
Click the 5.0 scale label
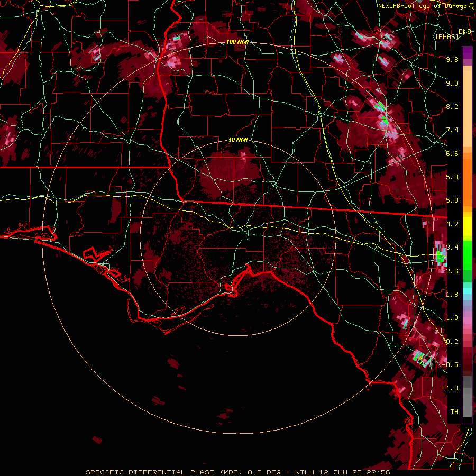click(x=452, y=200)
